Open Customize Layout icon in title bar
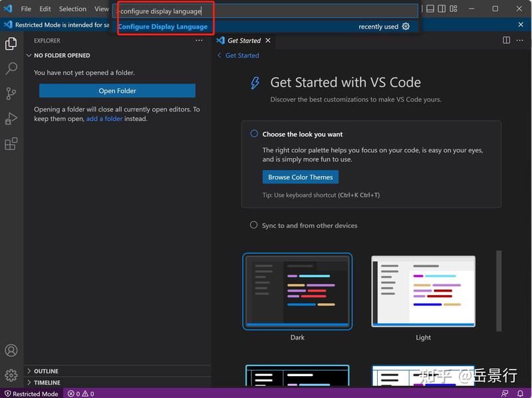532x398 pixels. pyautogui.click(x=454, y=9)
